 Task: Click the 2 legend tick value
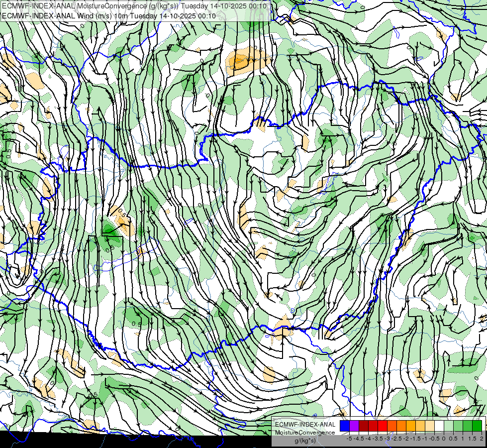tap(482, 439)
